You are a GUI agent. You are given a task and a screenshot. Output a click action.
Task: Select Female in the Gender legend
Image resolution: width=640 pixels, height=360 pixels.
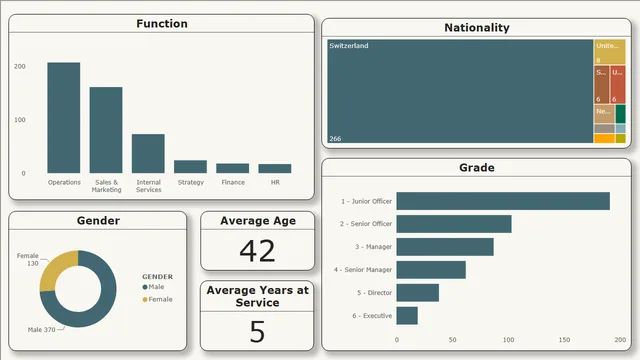pyautogui.click(x=157, y=299)
